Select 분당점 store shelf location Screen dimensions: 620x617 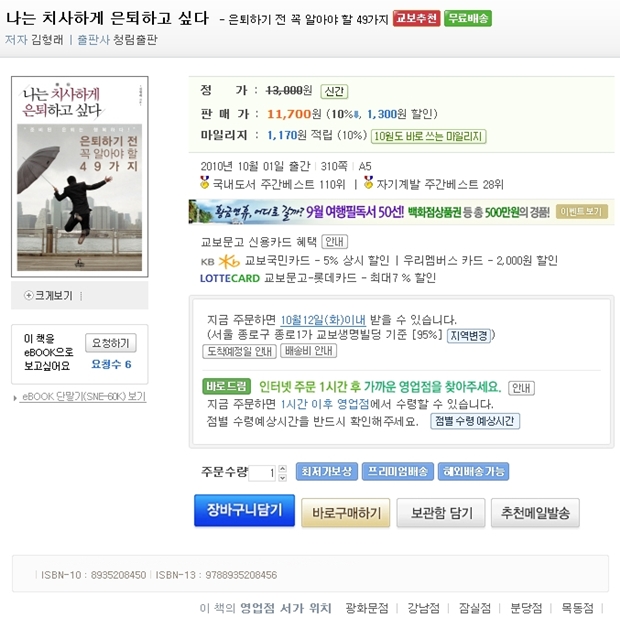pyautogui.click(x=526, y=608)
